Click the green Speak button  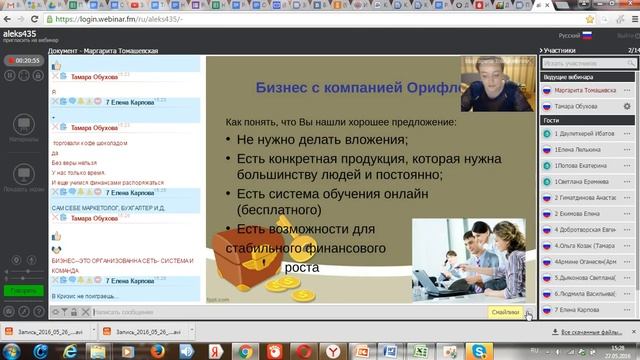click(x=24, y=291)
